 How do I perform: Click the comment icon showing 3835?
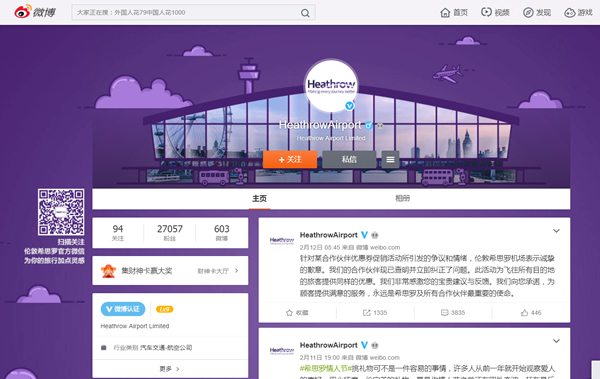click(x=444, y=313)
